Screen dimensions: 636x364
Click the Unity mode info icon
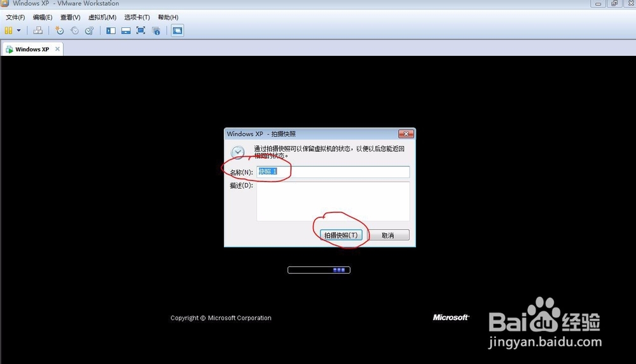[x=156, y=30]
